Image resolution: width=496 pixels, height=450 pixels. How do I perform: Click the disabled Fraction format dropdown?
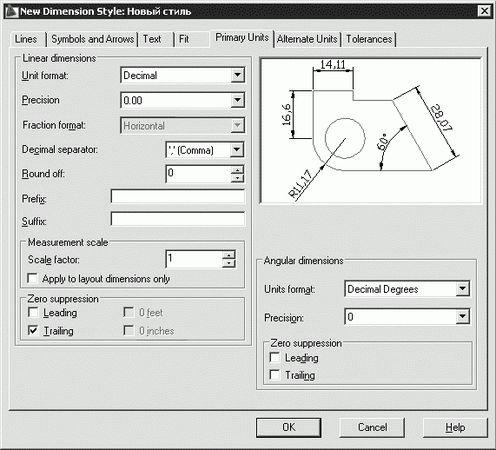click(x=182, y=126)
